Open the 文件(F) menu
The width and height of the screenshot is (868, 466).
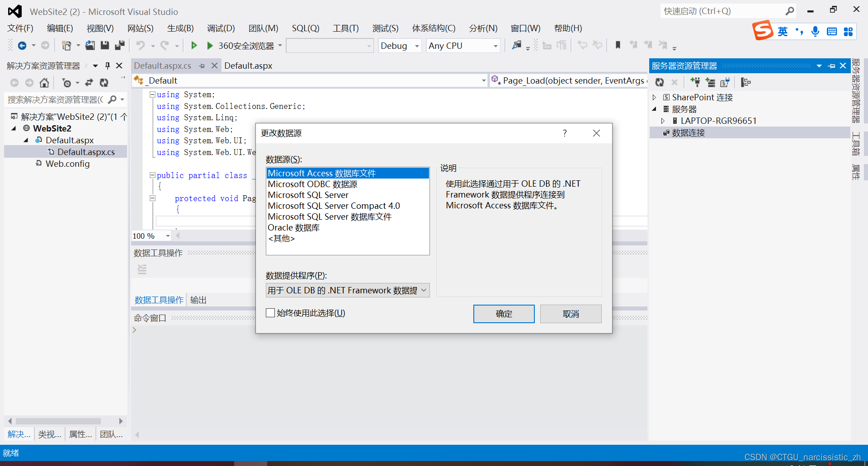[20, 28]
